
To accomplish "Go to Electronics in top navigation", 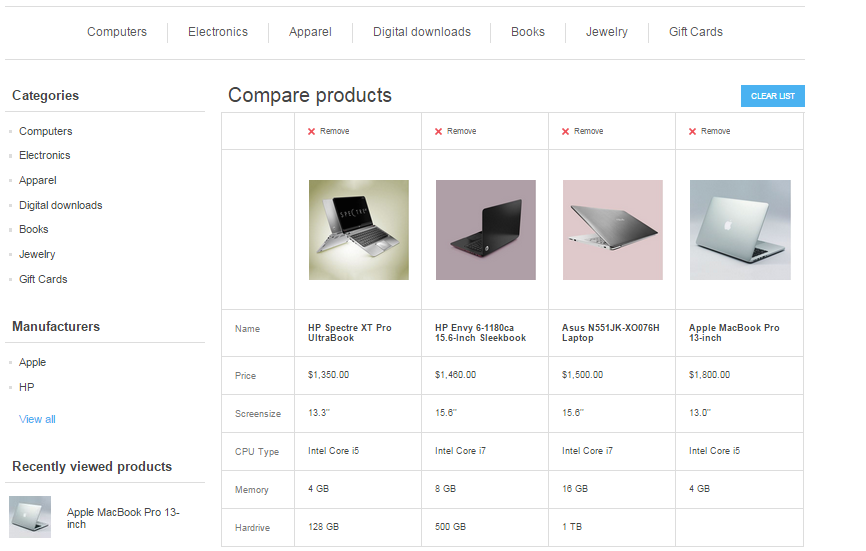I will [218, 32].
